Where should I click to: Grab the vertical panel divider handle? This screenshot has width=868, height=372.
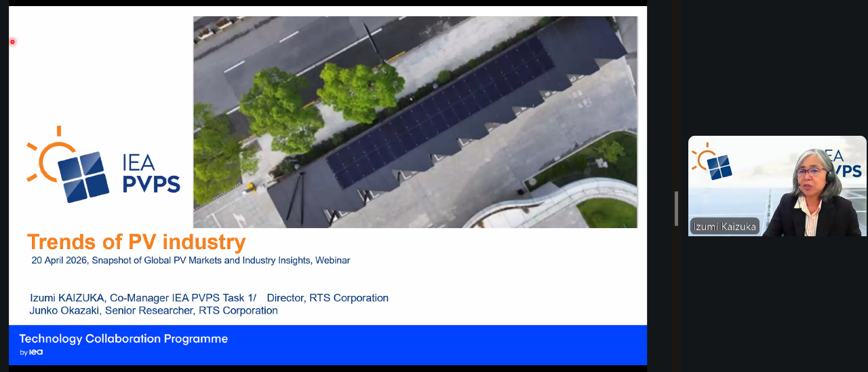(x=676, y=208)
